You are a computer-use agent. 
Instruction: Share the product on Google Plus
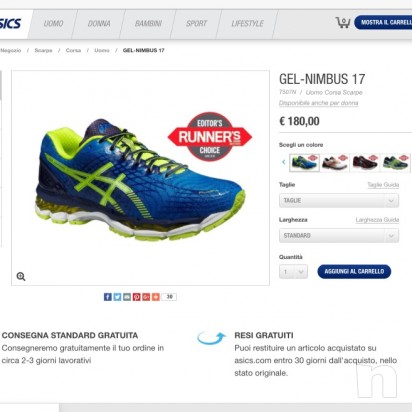tap(146, 297)
